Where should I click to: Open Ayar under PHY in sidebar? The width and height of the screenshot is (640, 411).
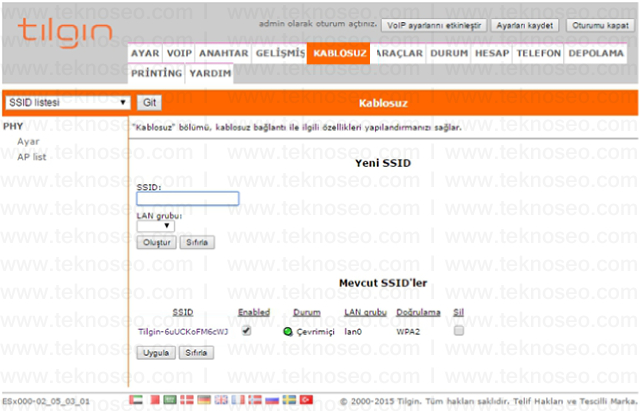tap(28, 142)
